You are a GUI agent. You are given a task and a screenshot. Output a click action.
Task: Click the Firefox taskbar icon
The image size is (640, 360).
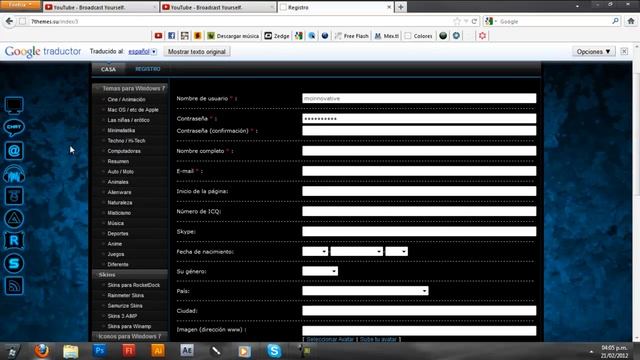point(41,351)
